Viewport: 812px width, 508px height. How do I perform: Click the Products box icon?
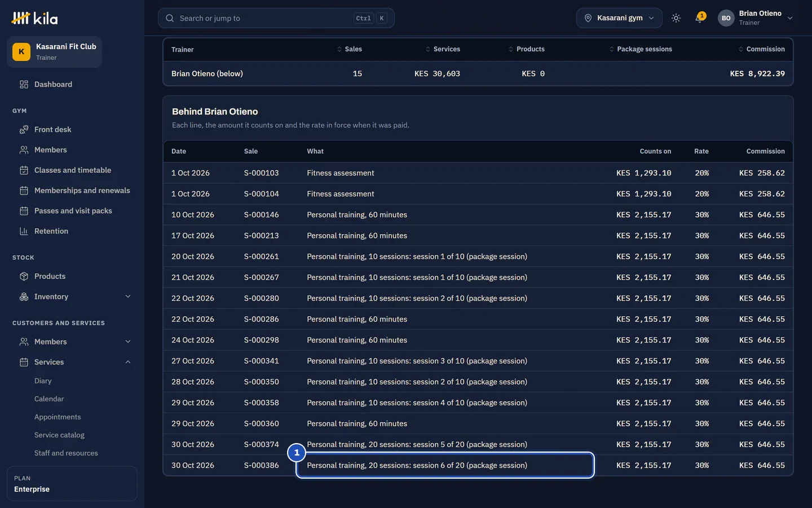pos(24,276)
